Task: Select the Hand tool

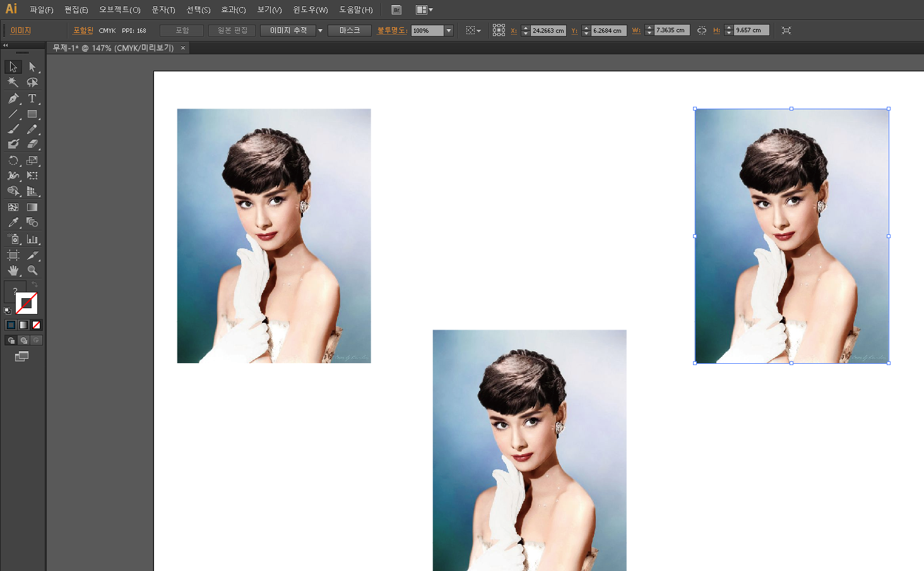Action: point(13,270)
